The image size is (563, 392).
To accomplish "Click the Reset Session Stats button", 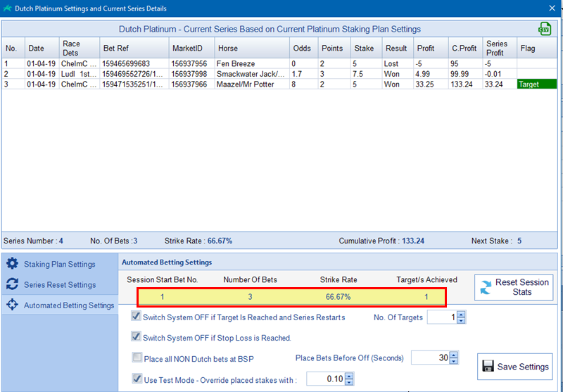I will click(514, 287).
